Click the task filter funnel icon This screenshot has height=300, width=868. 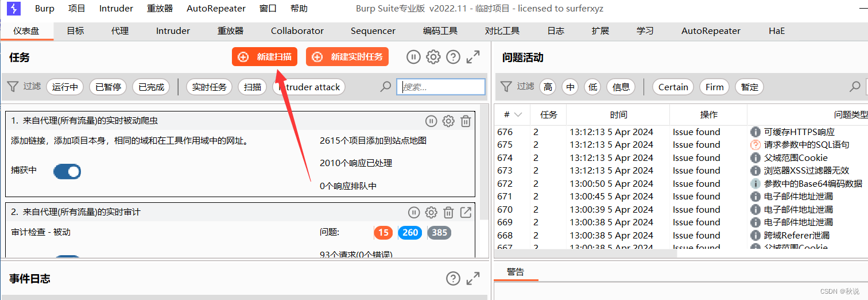(x=13, y=87)
